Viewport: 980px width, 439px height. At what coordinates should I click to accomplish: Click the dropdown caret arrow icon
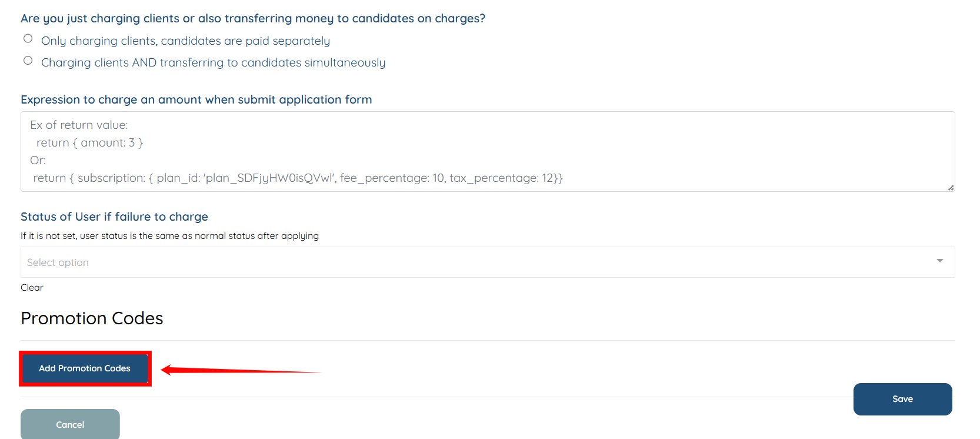point(939,261)
